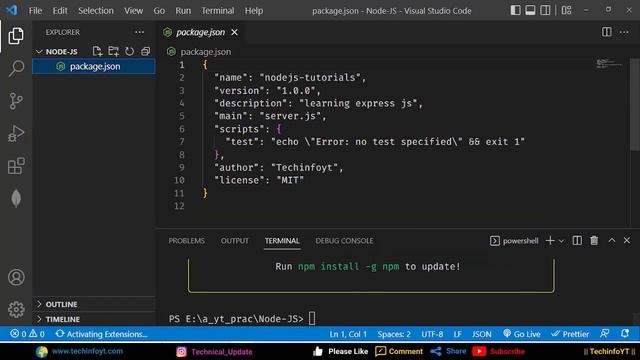Click the Prettier status item
The width and height of the screenshot is (640, 360).
pos(570,334)
